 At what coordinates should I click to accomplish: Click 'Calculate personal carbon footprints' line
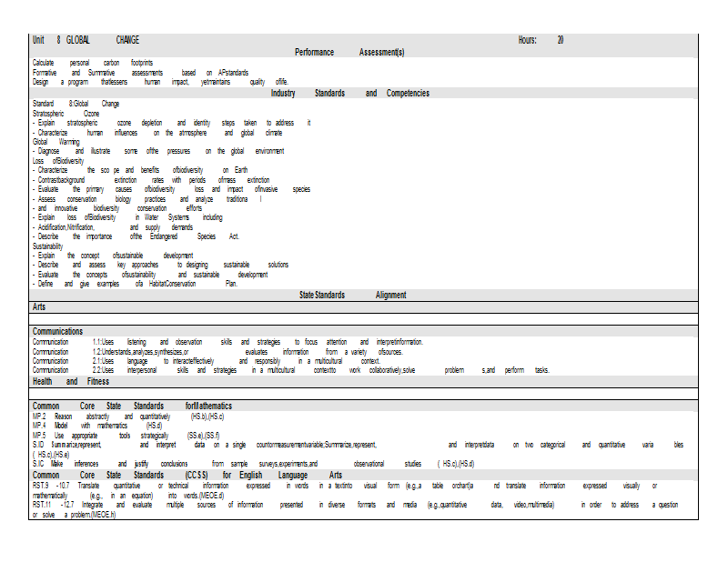click(x=93, y=63)
